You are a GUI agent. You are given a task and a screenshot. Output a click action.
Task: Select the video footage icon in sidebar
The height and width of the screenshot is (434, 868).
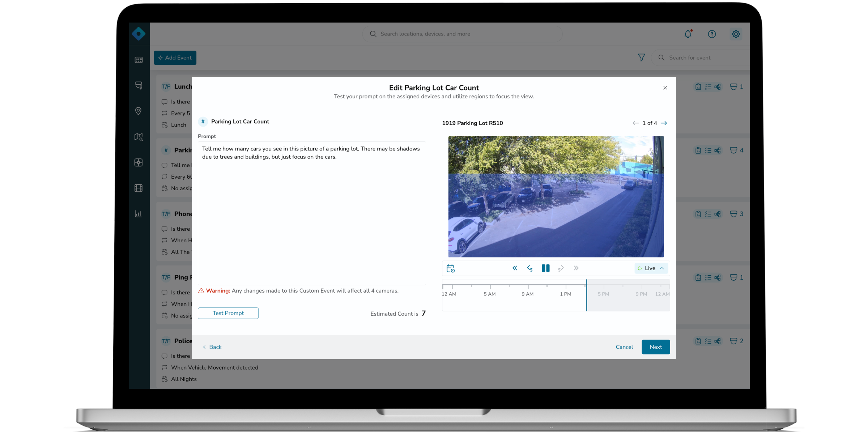click(x=139, y=188)
